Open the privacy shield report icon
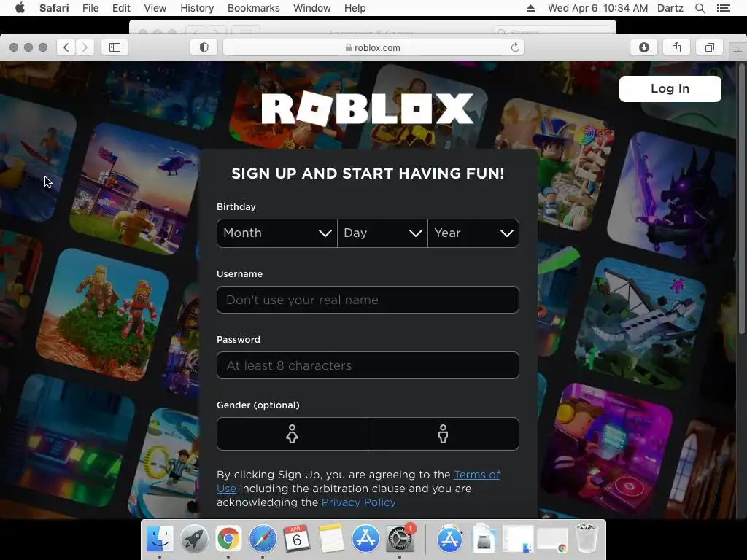 204,47
